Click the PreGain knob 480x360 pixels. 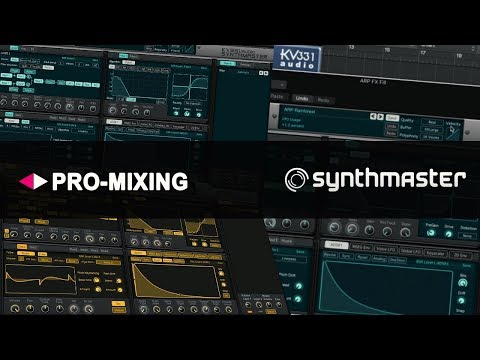(431, 233)
